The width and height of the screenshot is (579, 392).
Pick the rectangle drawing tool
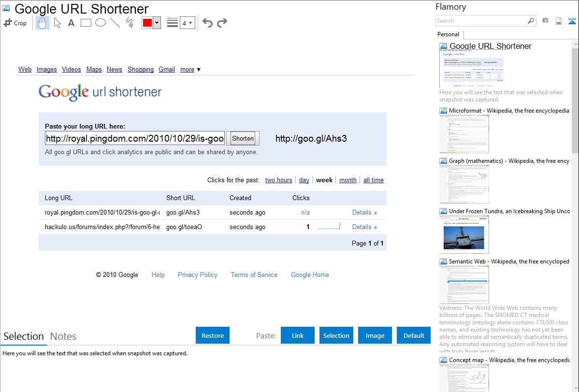86,23
